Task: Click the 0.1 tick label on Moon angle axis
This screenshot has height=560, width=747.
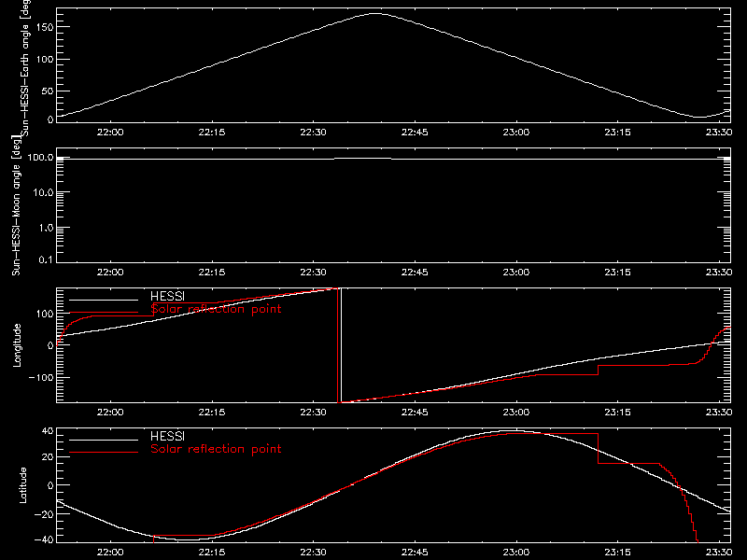Action: coord(46,259)
